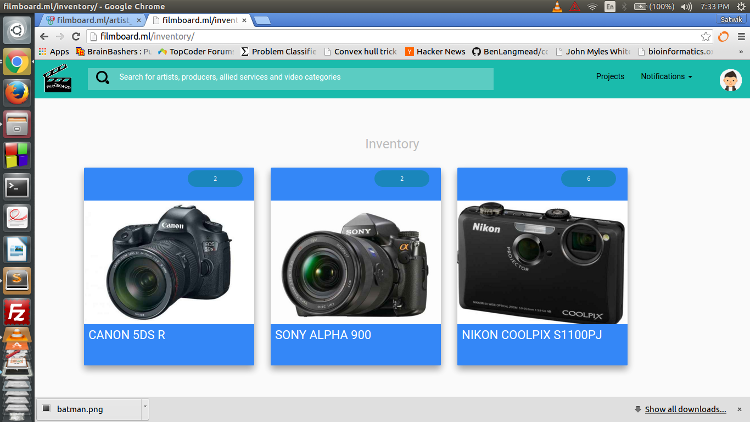750x422 pixels.
Task: Click the 7:33 PM clock
Action: 715,6
